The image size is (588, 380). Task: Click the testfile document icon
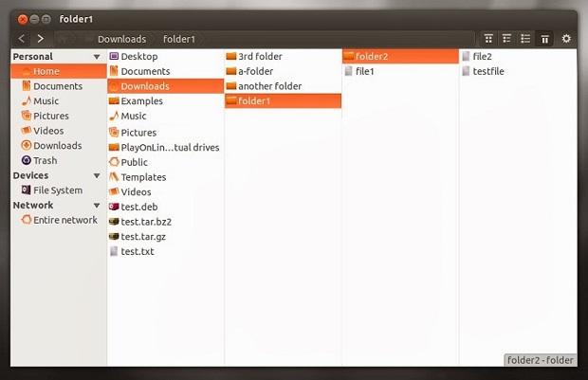click(x=466, y=71)
